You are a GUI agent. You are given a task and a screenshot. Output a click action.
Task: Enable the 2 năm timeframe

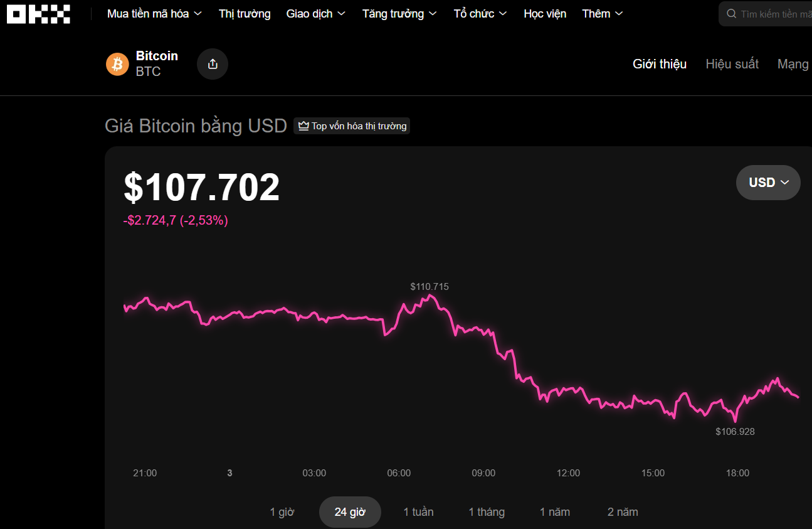click(623, 511)
